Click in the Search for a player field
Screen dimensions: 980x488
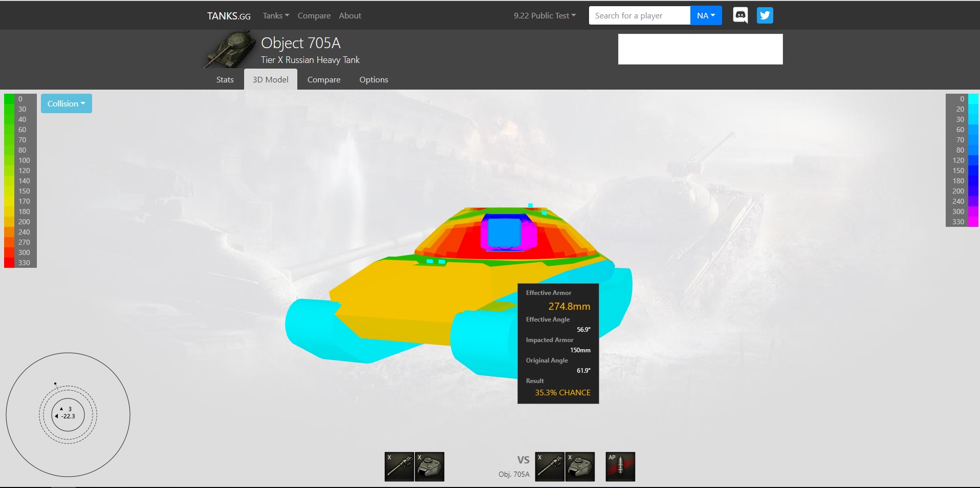(639, 16)
